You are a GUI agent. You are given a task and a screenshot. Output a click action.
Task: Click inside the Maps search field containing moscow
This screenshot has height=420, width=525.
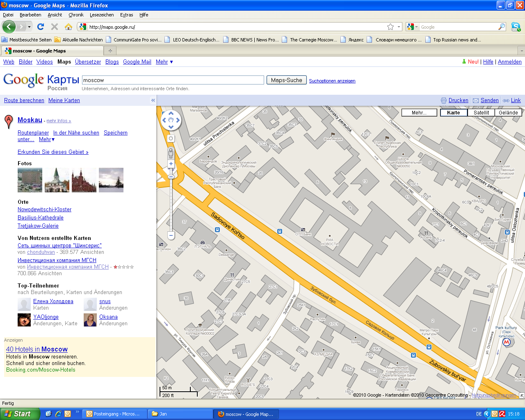coord(173,80)
